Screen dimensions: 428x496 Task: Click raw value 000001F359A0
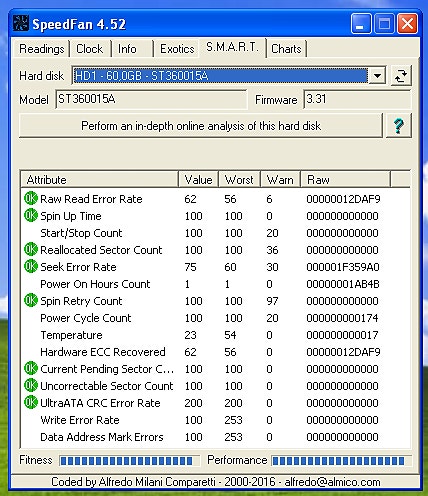click(343, 267)
